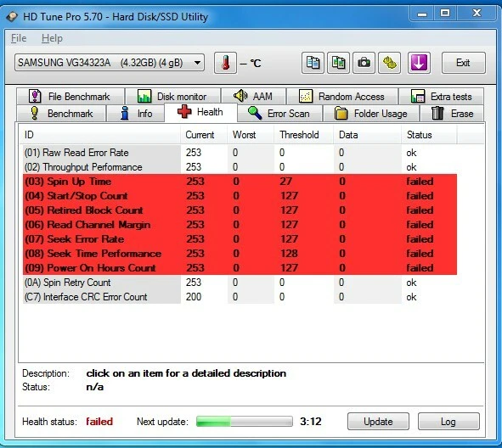The image size is (502, 448).
Task: Open the options gears icon
Action: click(x=389, y=63)
